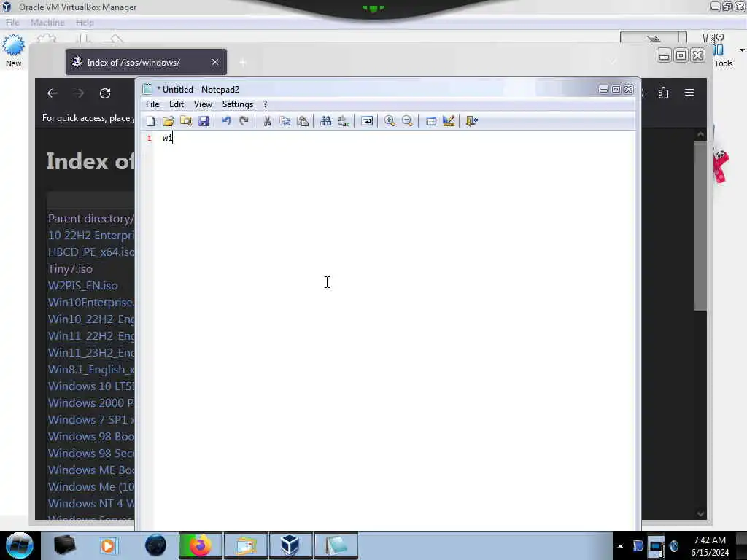Open the Tools button in VirtualBox Manager
The image size is (747, 560).
[x=722, y=51]
